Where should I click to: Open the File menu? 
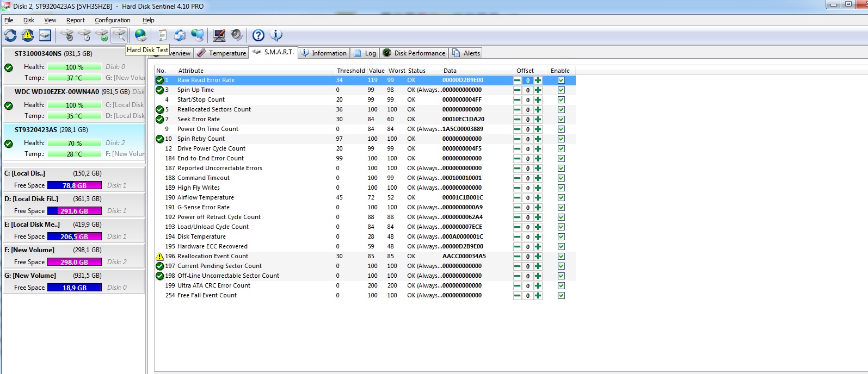(x=9, y=20)
